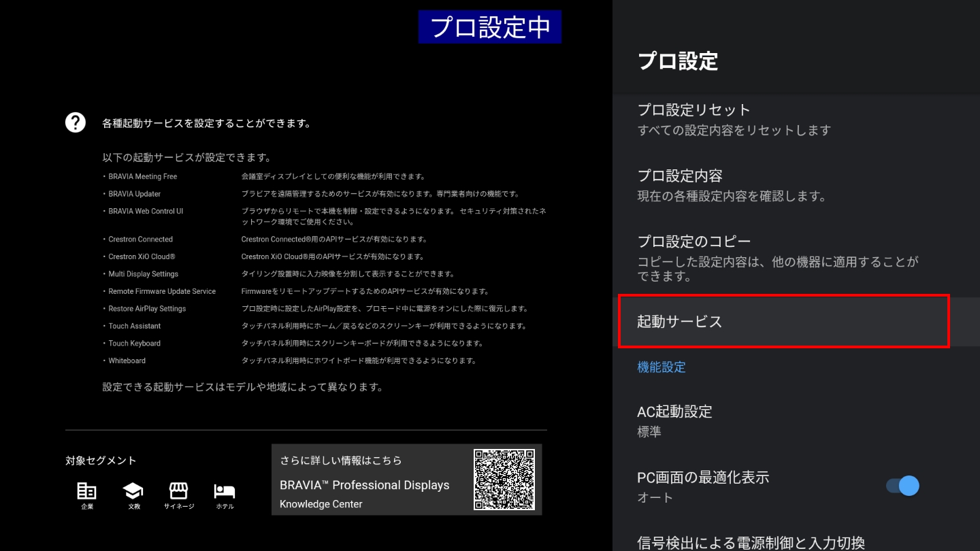The height and width of the screenshot is (551, 980).
Task: Click the Crestron Connected service entry
Action: pos(141,239)
